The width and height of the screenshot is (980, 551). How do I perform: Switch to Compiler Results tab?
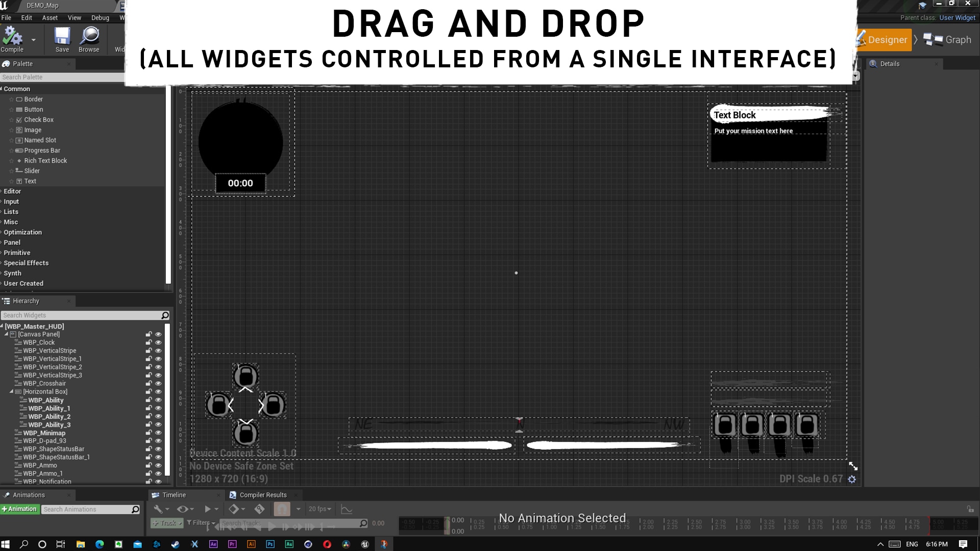(x=262, y=495)
